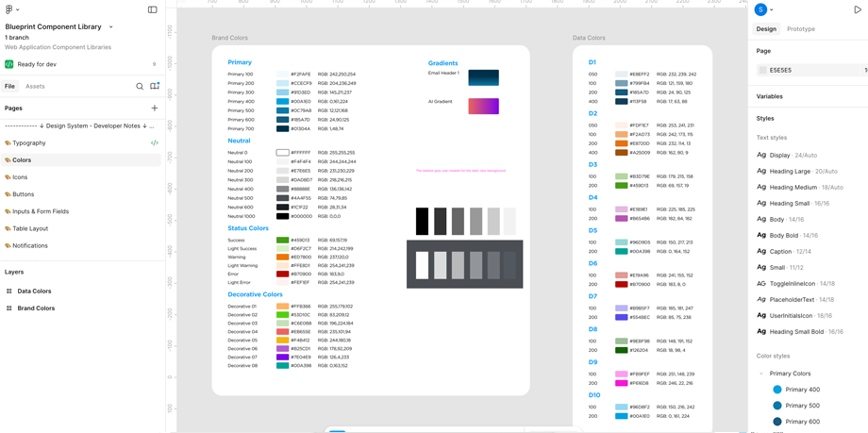The image size is (868, 433).
Task: Click the Data Colors frame icon
Action: click(x=8, y=291)
